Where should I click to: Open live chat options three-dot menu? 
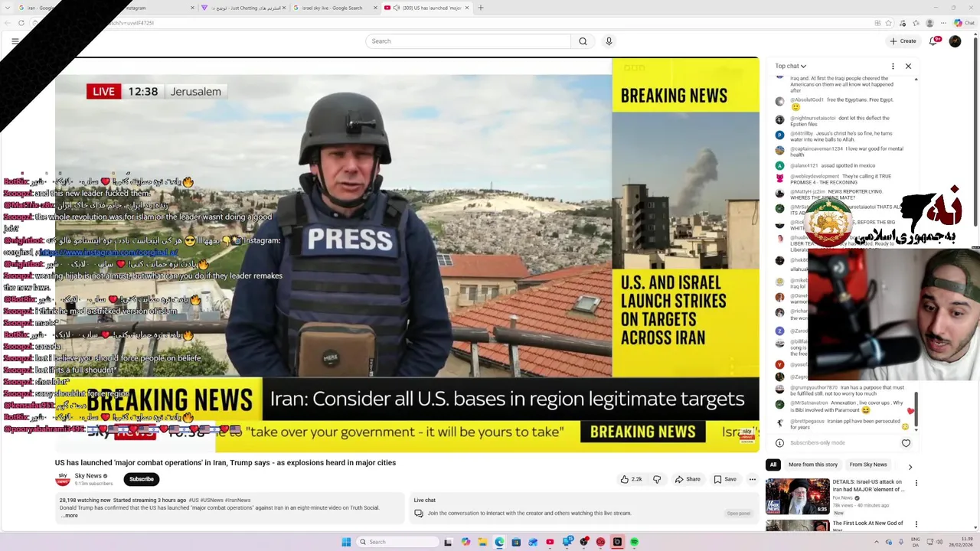893,67
